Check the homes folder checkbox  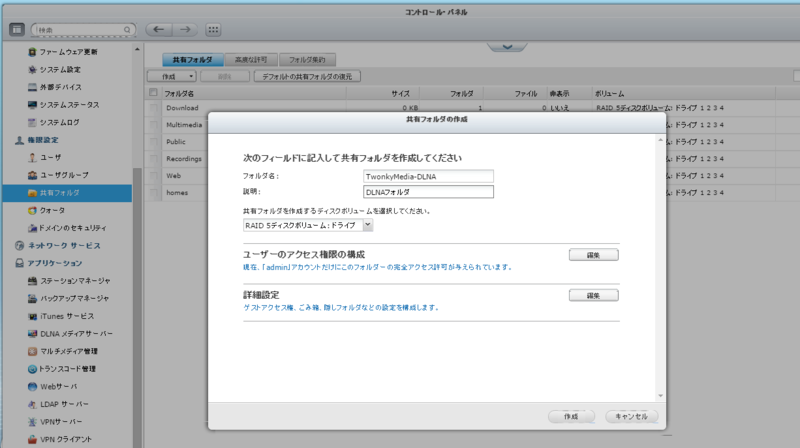point(153,193)
